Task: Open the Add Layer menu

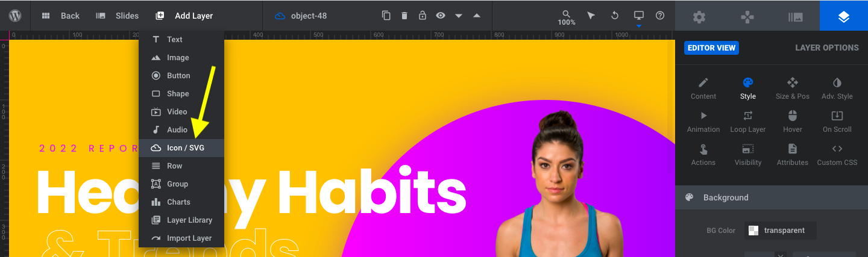Action: click(184, 16)
